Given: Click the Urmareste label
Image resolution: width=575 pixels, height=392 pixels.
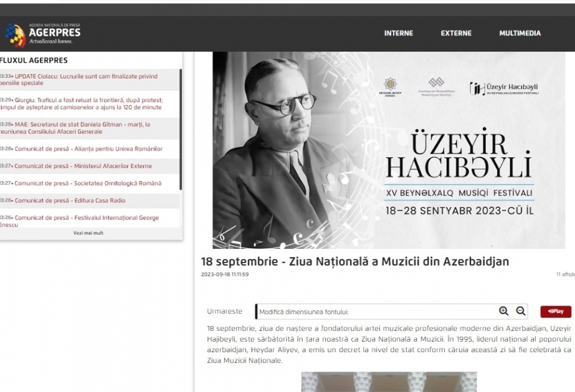Looking at the screenshot, I should tap(224, 311).
